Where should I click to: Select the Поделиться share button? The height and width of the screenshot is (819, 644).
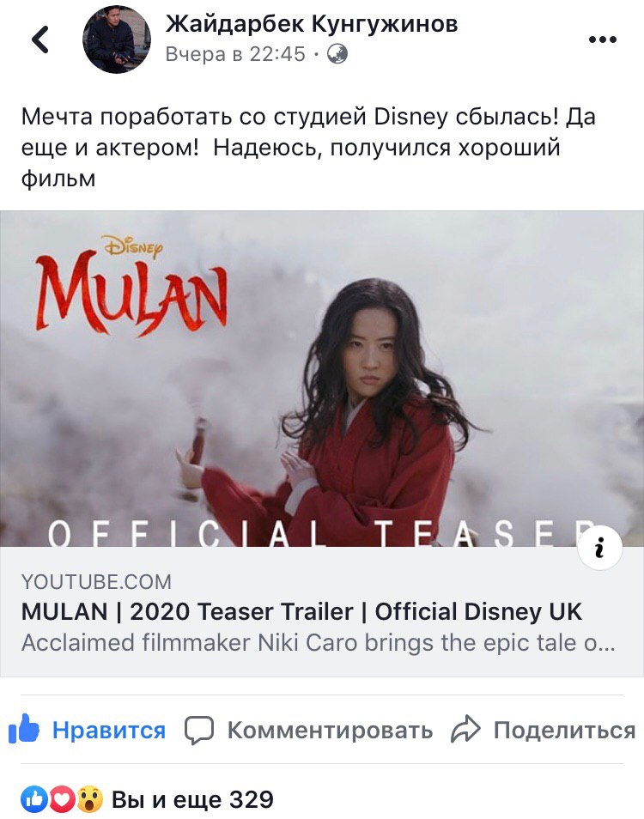click(565, 731)
